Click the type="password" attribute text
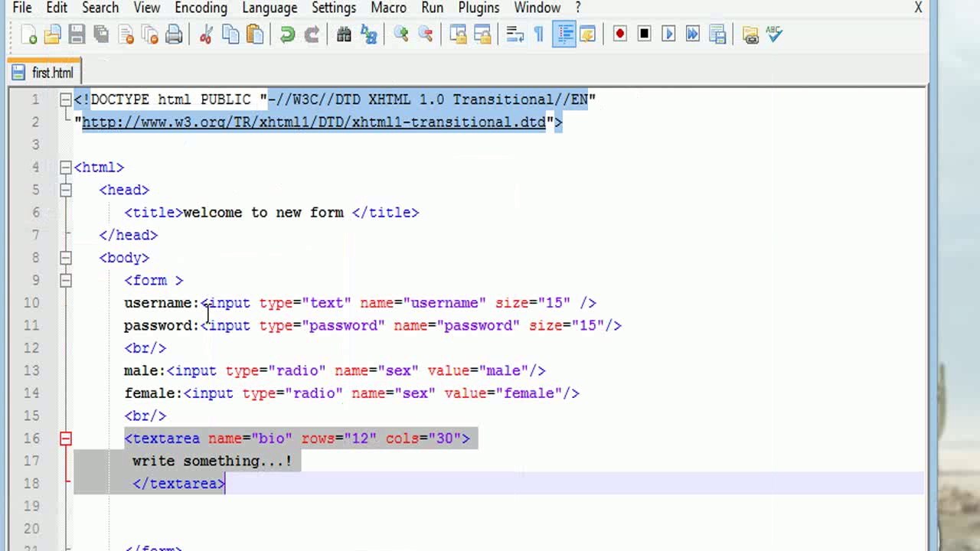The width and height of the screenshot is (980, 551). point(322,325)
